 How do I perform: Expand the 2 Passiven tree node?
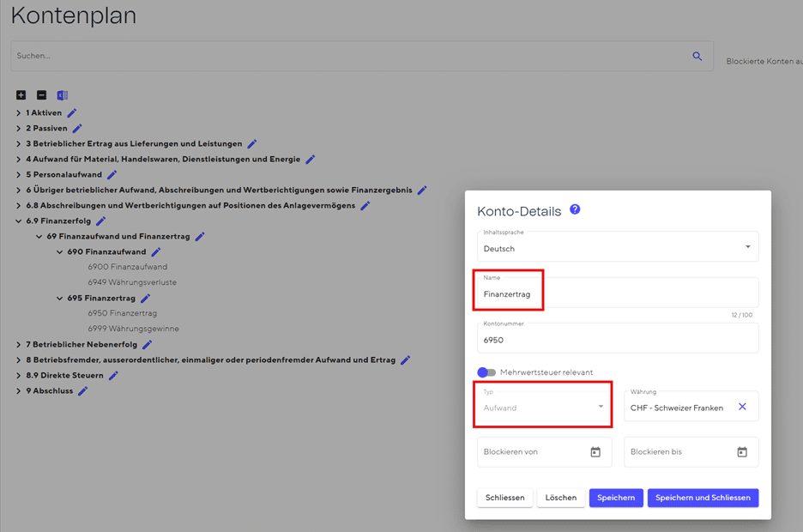pos(19,129)
